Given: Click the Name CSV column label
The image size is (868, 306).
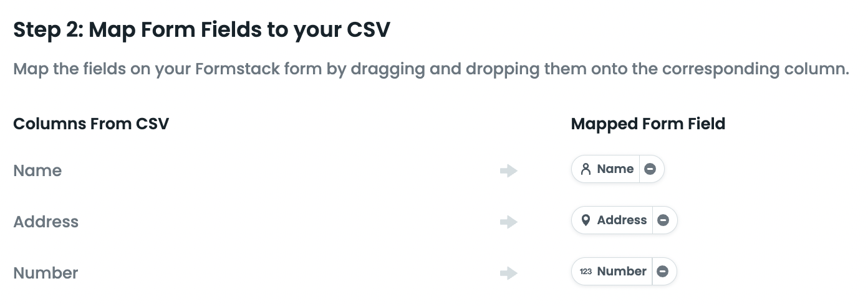Looking at the screenshot, I should pos(37,170).
